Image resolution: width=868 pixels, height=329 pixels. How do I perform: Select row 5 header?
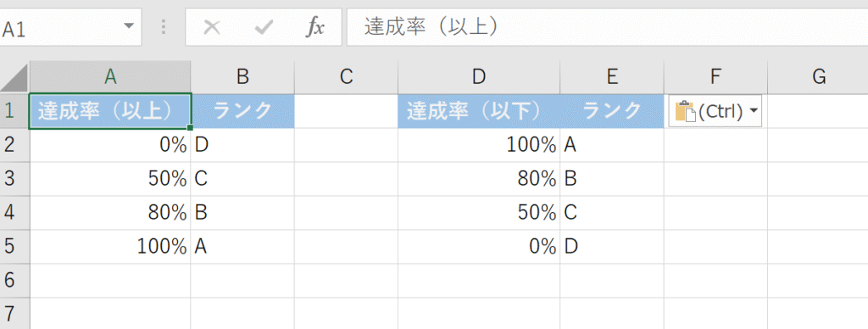coord(14,247)
